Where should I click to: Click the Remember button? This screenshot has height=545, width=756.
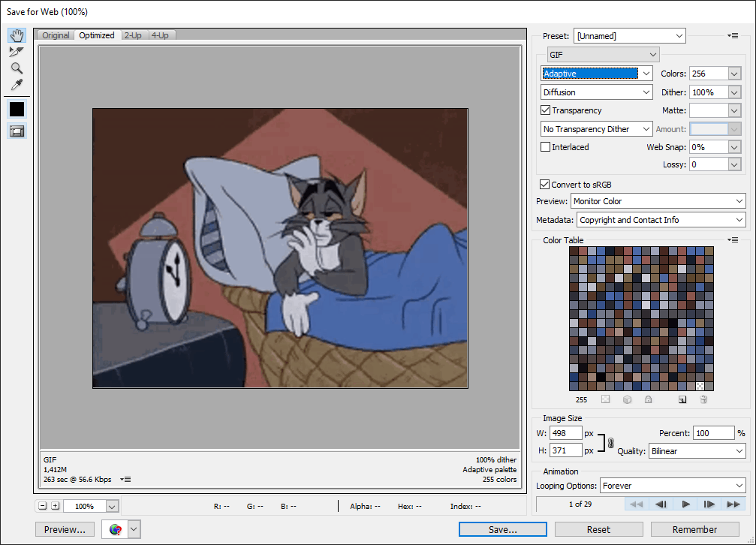pos(694,529)
